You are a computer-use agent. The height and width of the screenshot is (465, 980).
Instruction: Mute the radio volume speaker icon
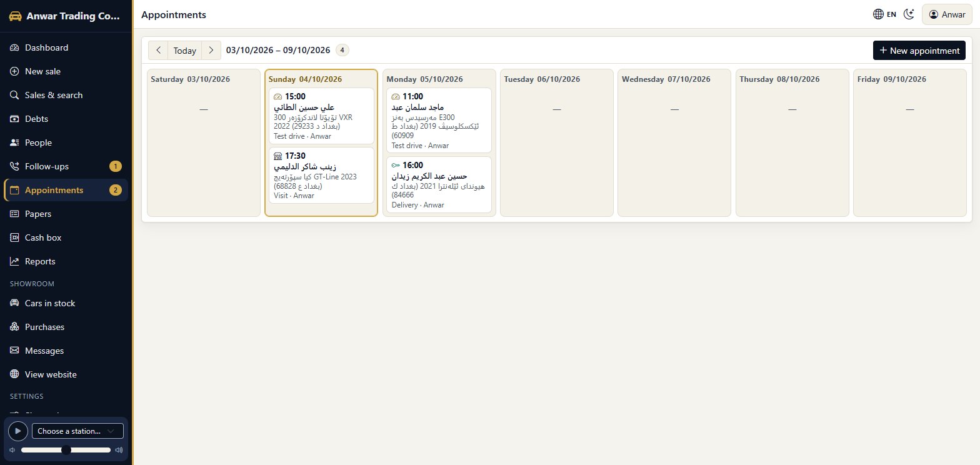(x=12, y=450)
